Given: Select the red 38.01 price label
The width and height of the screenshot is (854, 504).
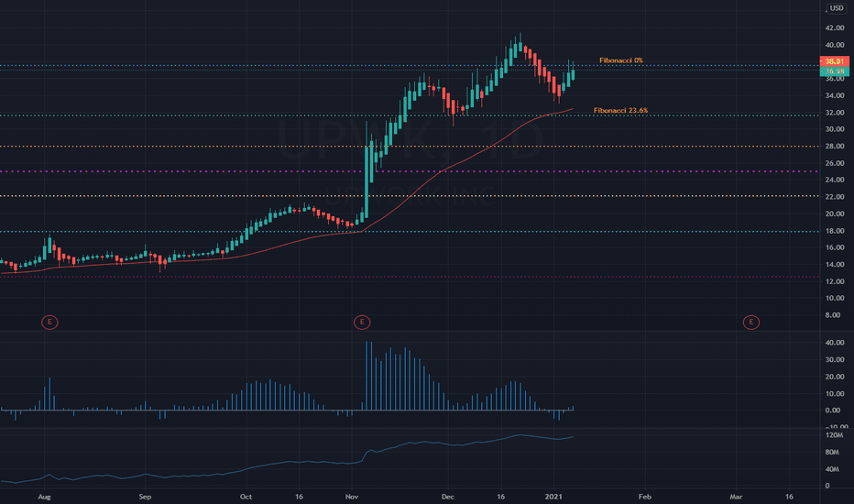Looking at the screenshot, I should [834, 61].
